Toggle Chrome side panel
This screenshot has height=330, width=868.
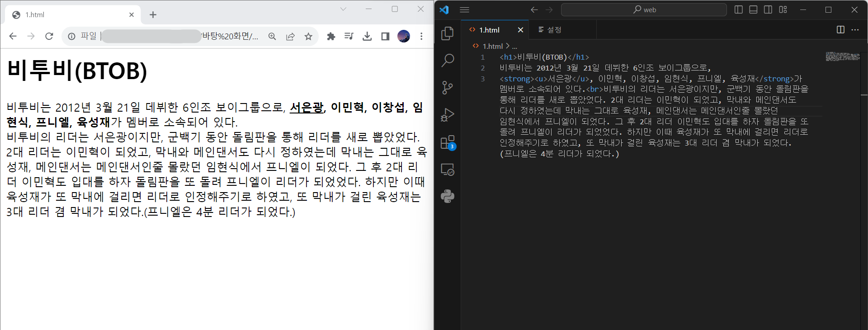pos(385,36)
